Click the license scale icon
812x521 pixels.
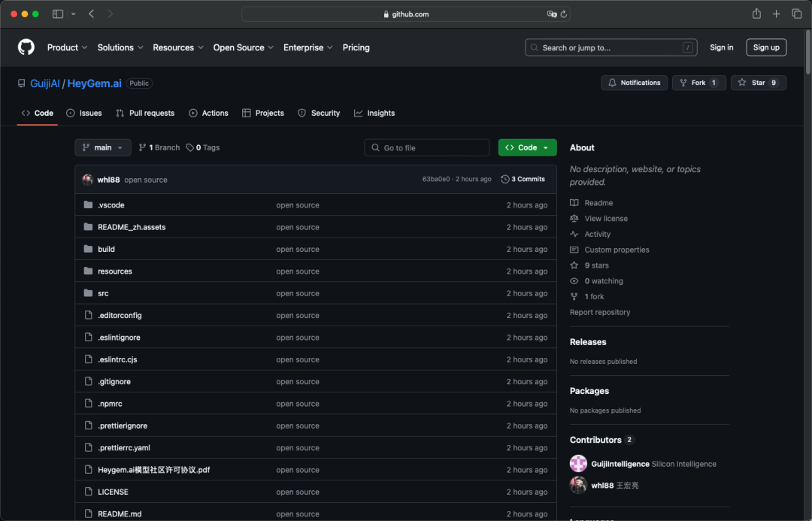pyautogui.click(x=574, y=218)
